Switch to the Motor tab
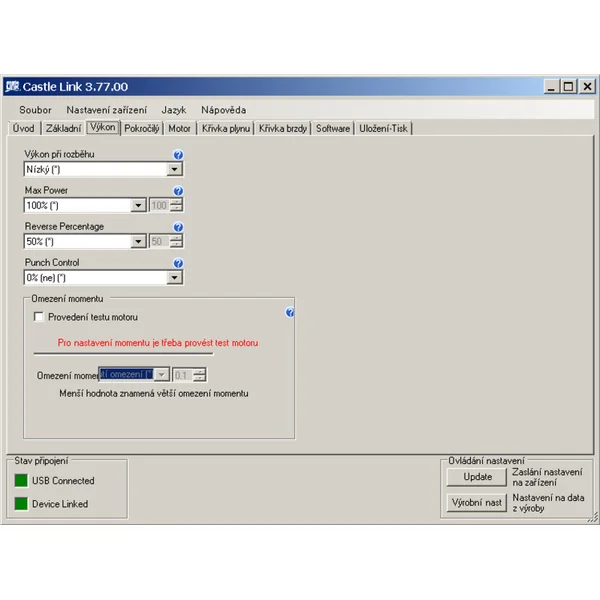 [179, 128]
